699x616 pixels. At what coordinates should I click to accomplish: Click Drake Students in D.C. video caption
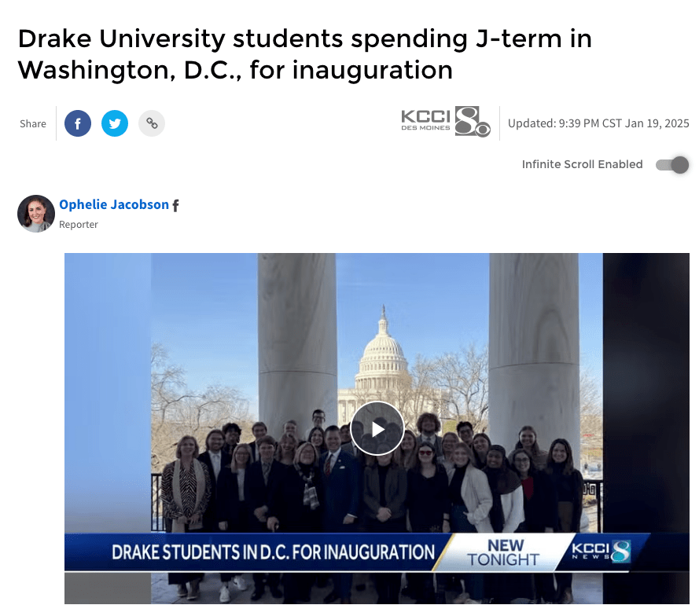tap(273, 552)
